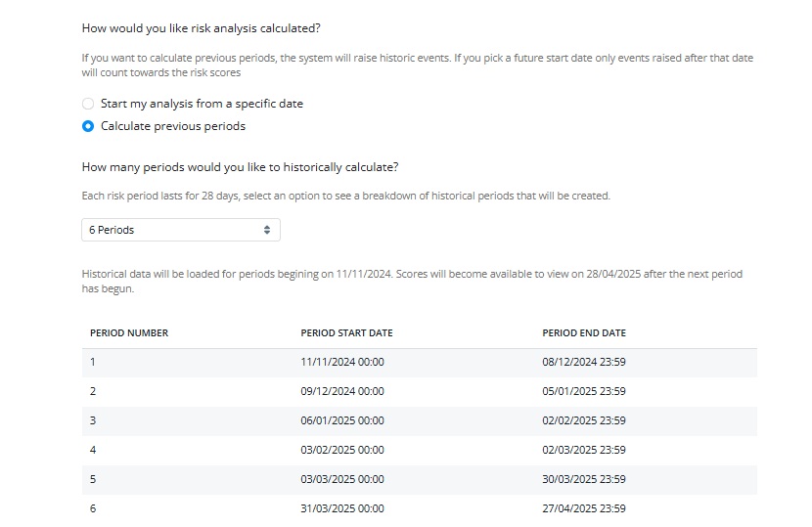Select the period 4 start date 03/02/2025

[342, 450]
